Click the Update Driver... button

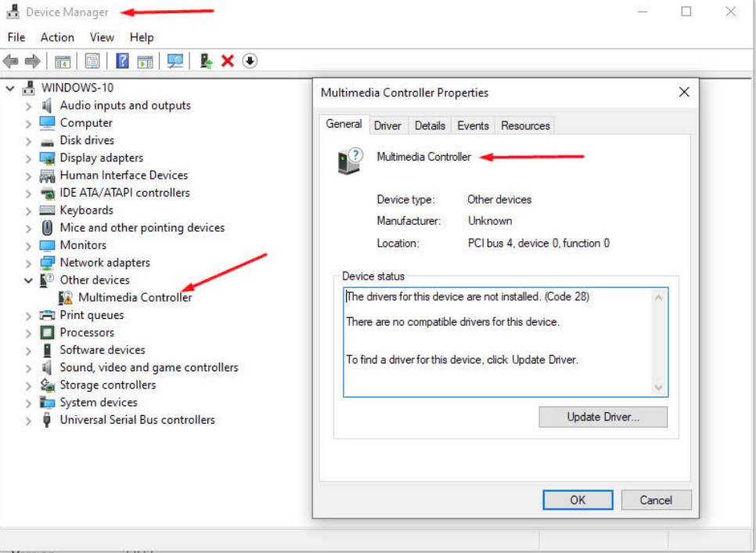coord(603,417)
